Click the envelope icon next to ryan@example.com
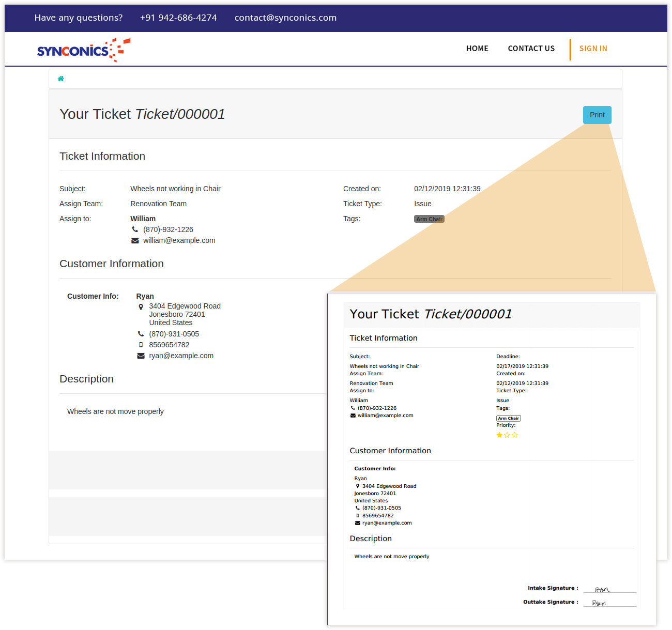The image size is (672, 630). [x=141, y=356]
